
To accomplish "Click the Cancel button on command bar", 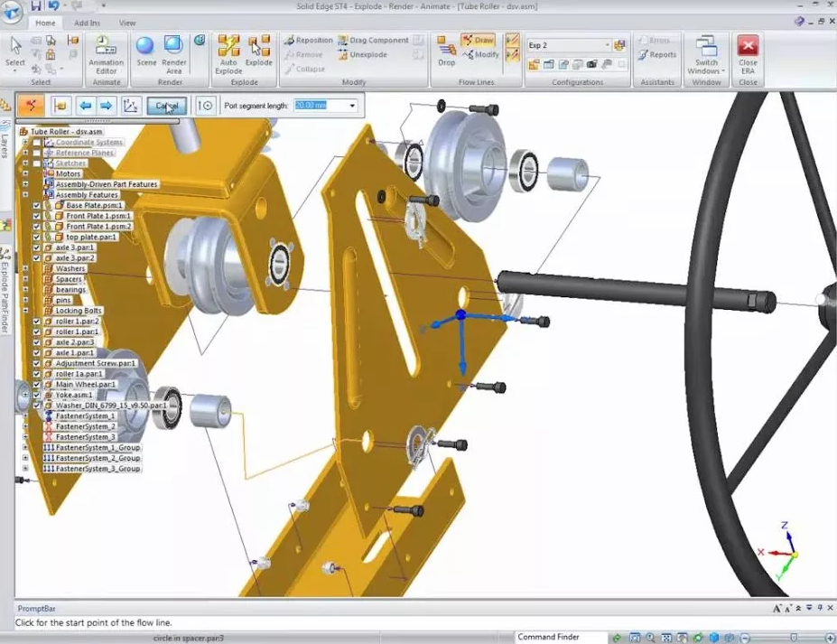I will click(x=166, y=106).
